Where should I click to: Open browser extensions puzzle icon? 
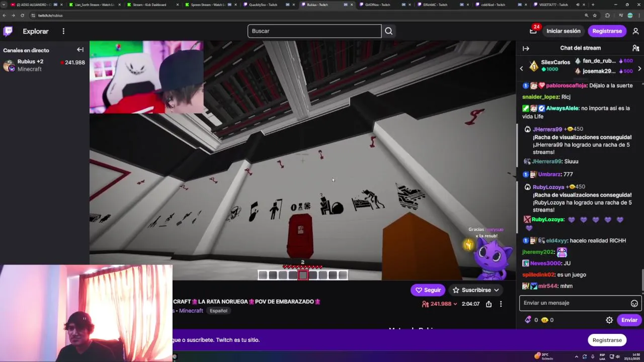tap(607, 16)
